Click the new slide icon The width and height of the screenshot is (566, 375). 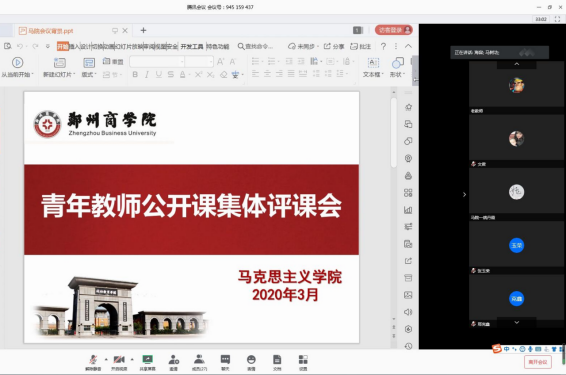[x=60, y=63]
